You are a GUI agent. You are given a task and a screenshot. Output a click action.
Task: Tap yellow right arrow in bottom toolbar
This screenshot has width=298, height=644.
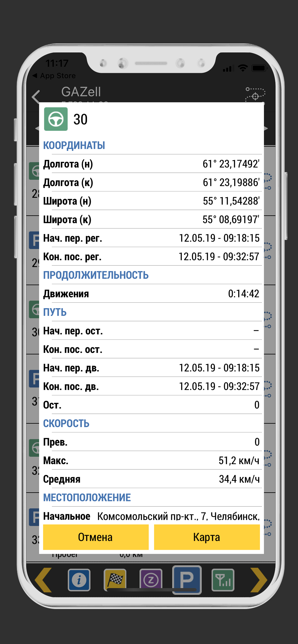pos(258,580)
